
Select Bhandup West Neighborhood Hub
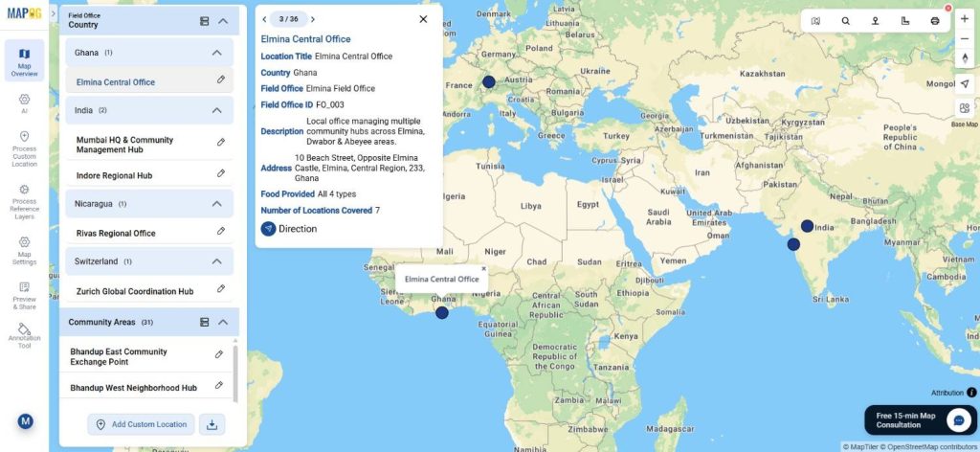click(x=134, y=388)
